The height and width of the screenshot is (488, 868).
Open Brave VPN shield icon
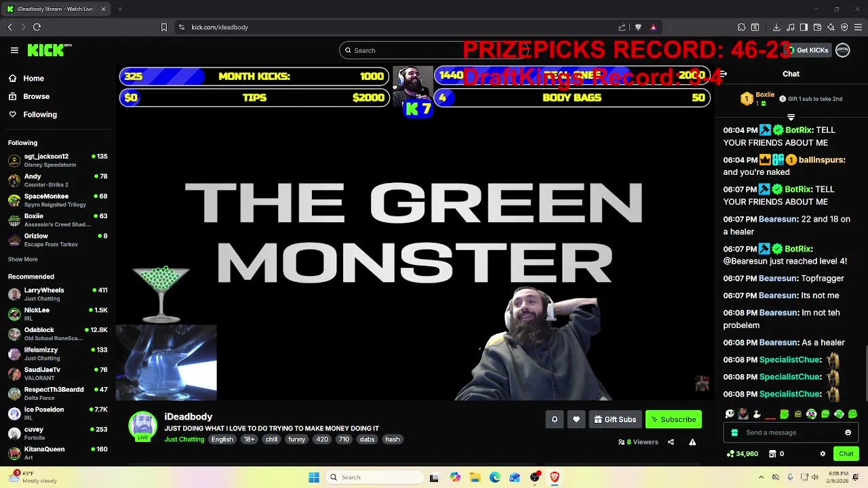click(844, 27)
